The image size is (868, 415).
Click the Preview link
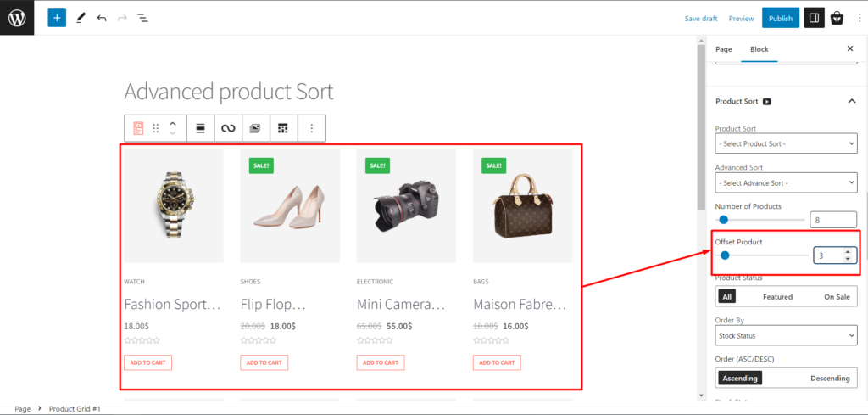[x=741, y=19]
